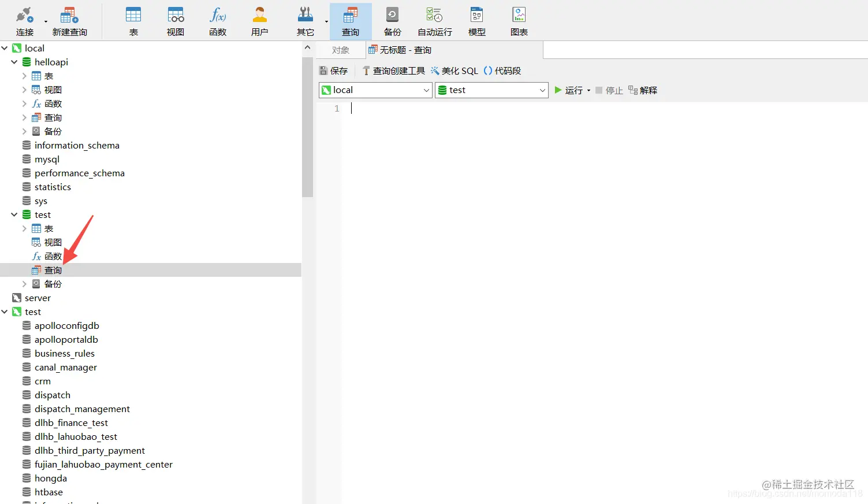Open the 表 (Table) toolbar icon
The height and width of the screenshot is (504, 868).
(x=133, y=21)
